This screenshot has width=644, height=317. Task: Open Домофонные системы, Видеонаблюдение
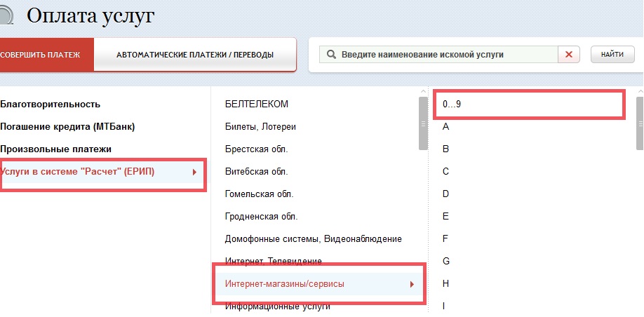[x=313, y=239]
